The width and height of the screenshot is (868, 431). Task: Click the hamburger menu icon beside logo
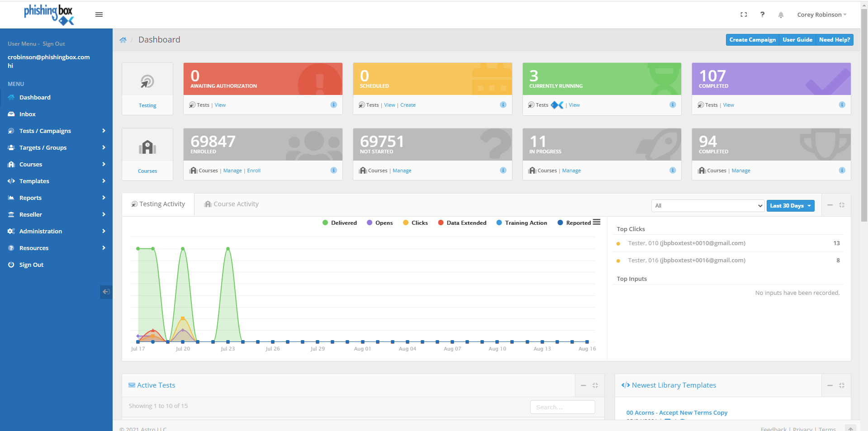tap(99, 14)
